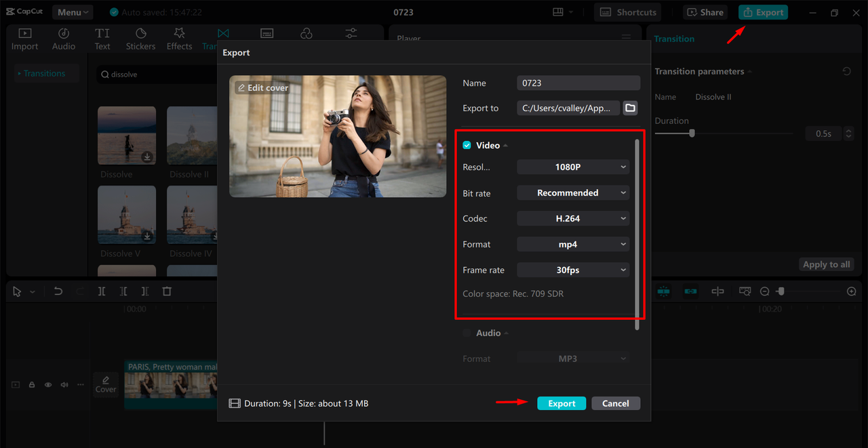Open the Frame rate dropdown showing 30fps

[573, 270]
